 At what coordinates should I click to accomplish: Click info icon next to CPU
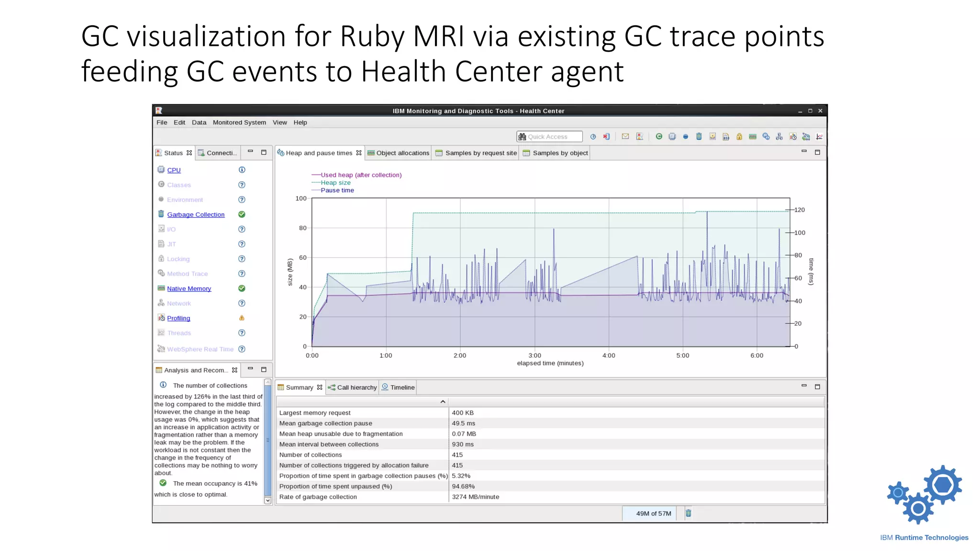(242, 170)
